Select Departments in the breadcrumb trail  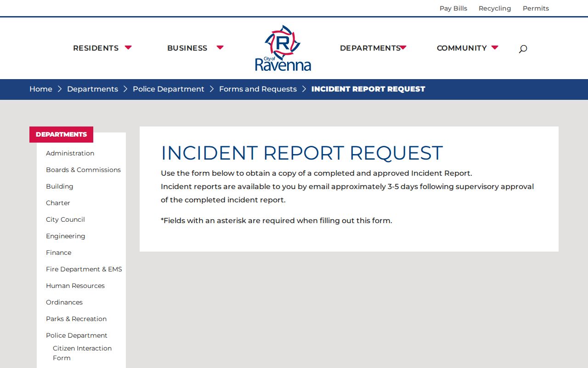92,89
